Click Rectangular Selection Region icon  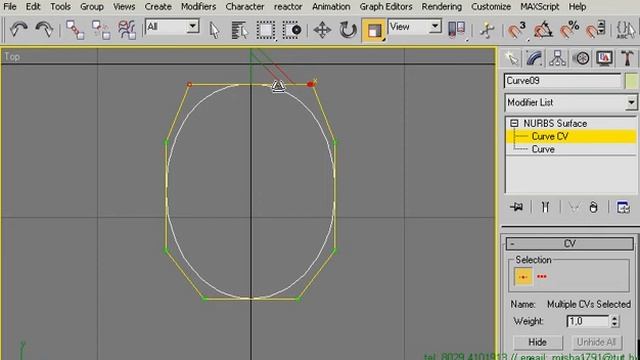tap(266, 30)
